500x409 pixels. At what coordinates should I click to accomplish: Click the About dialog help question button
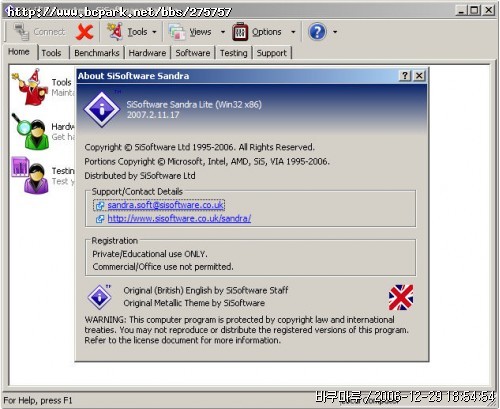pos(405,76)
